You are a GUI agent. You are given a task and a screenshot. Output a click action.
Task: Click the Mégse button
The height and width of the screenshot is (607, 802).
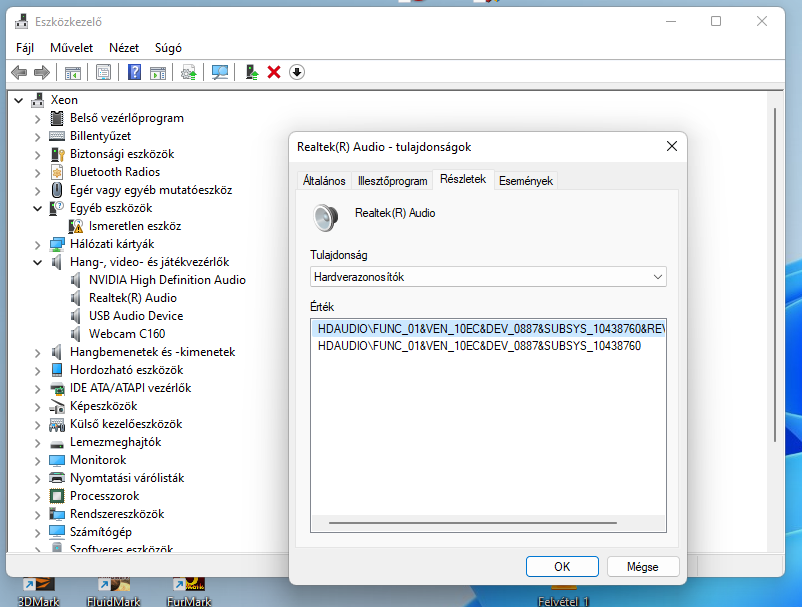[x=643, y=567]
